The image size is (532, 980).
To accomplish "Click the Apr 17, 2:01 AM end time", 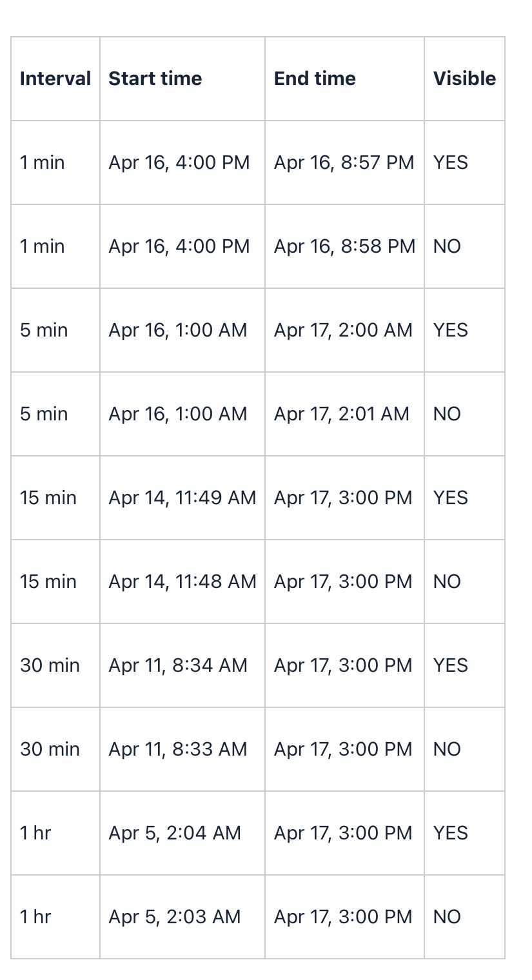I will [342, 414].
